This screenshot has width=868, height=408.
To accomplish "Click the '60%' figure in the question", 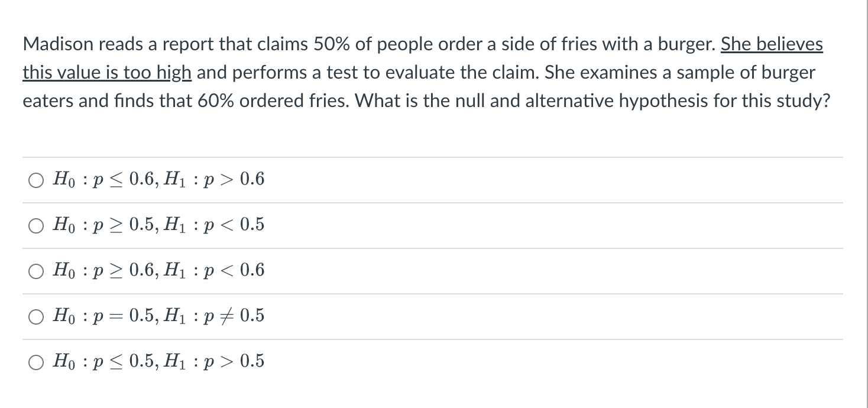I will pos(218,101).
